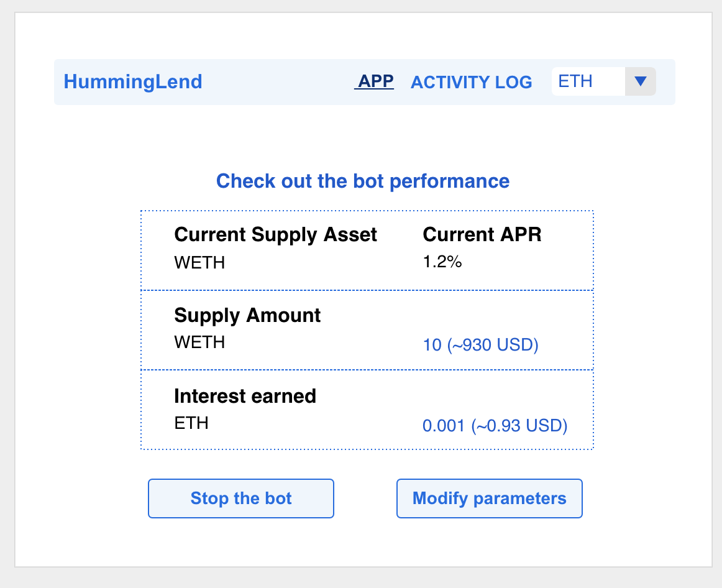
Task: Expand the ETH network dropdown arrow
Action: coord(641,81)
